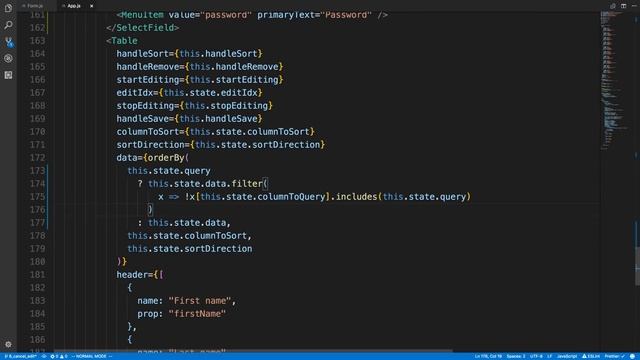Image resolution: width=640 pixels, height=360 pixels.
Task: Click "startEditing" attribute on line 166
Action: click(148, 80)
